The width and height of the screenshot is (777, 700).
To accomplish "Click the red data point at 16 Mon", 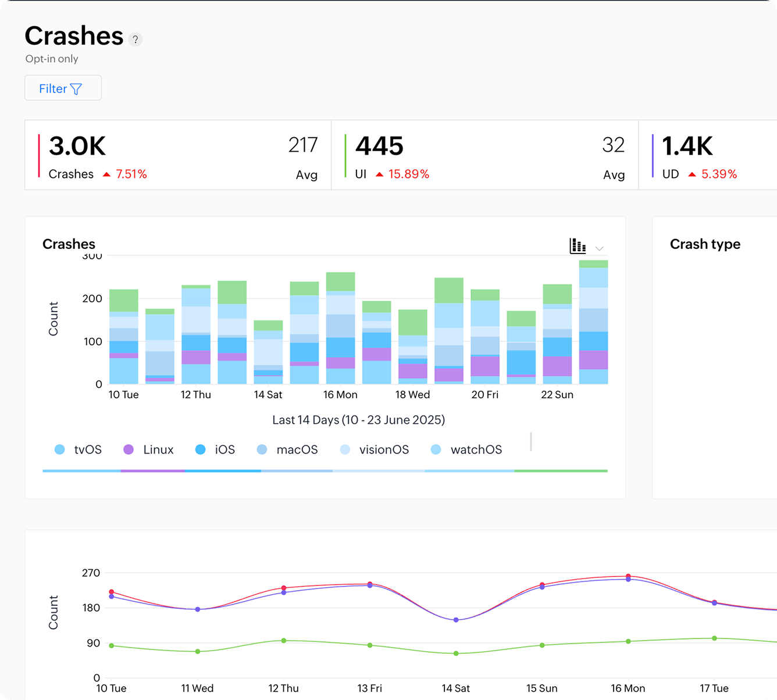I will [x=628, y=575].
